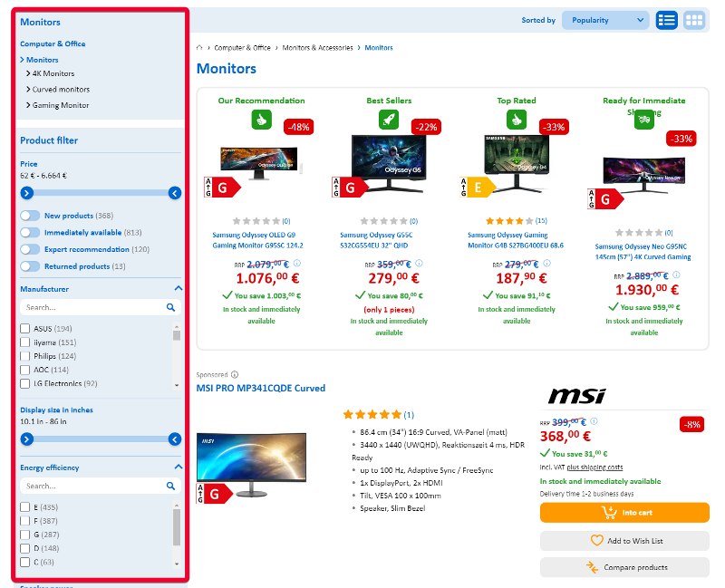Click maximum price slider handle
This screenshot has height=588, width=725.
[175, 193]
